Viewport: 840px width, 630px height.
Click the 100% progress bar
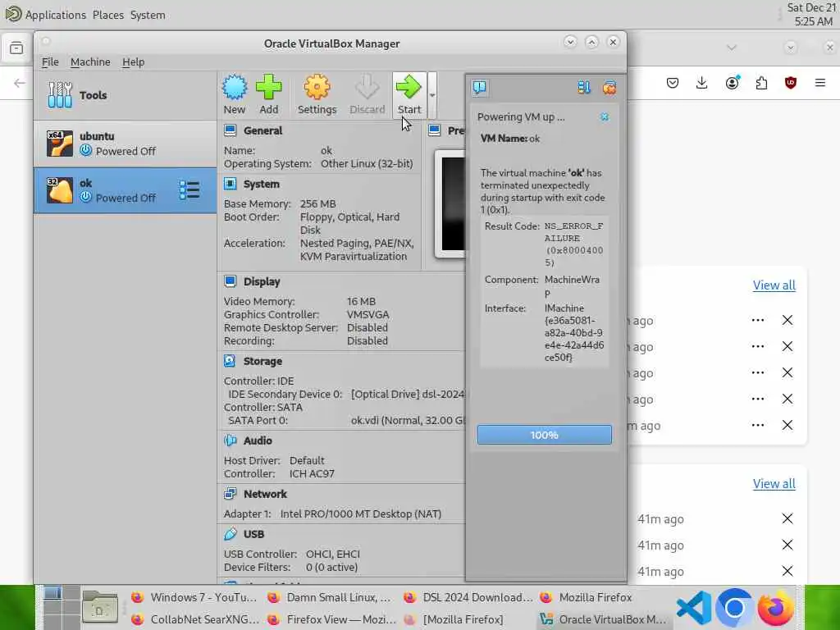coord(545,435)
